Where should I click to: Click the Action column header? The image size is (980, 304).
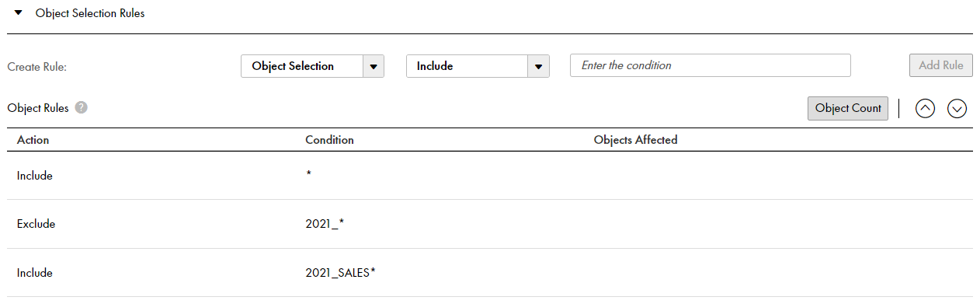[x=33, y=140]
